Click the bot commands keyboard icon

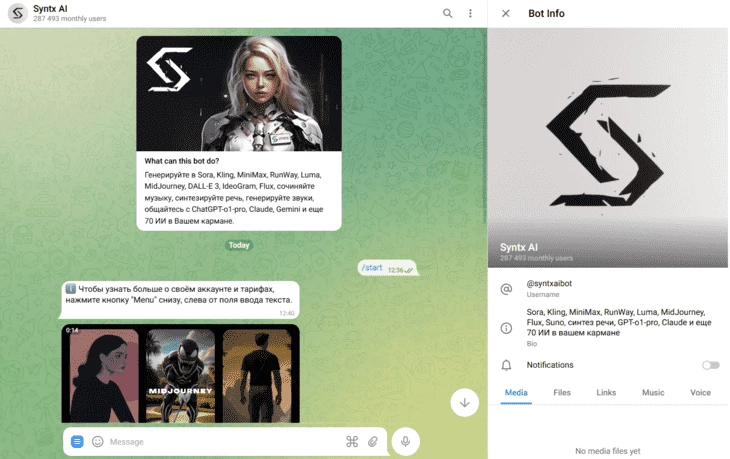pos(352,441)
